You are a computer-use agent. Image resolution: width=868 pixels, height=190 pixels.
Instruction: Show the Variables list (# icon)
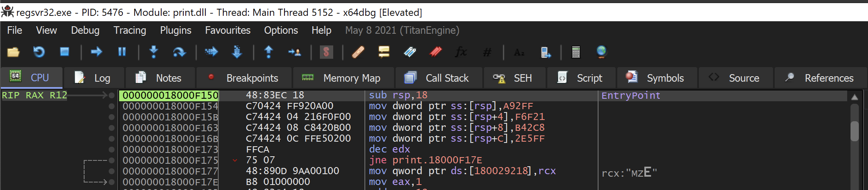pos(487,52)
